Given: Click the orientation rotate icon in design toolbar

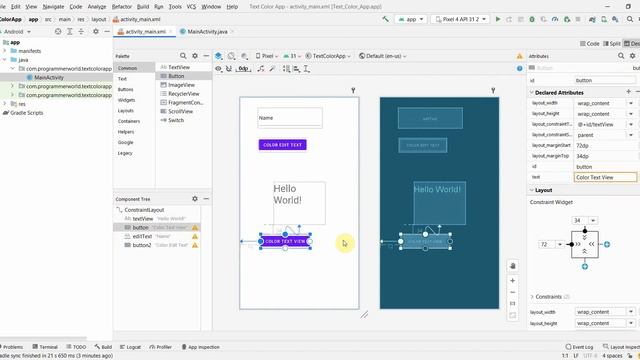Looking at the screenshot, I should [x=231, y=56].
